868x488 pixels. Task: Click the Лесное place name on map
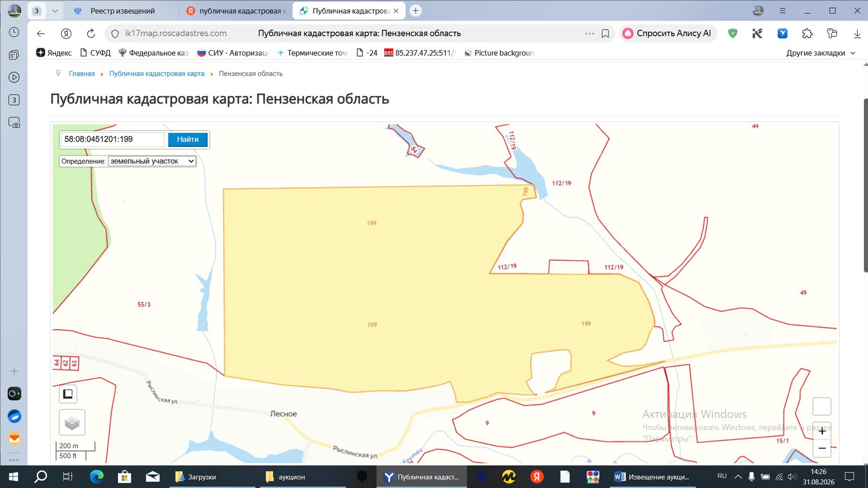coord(284,414)
